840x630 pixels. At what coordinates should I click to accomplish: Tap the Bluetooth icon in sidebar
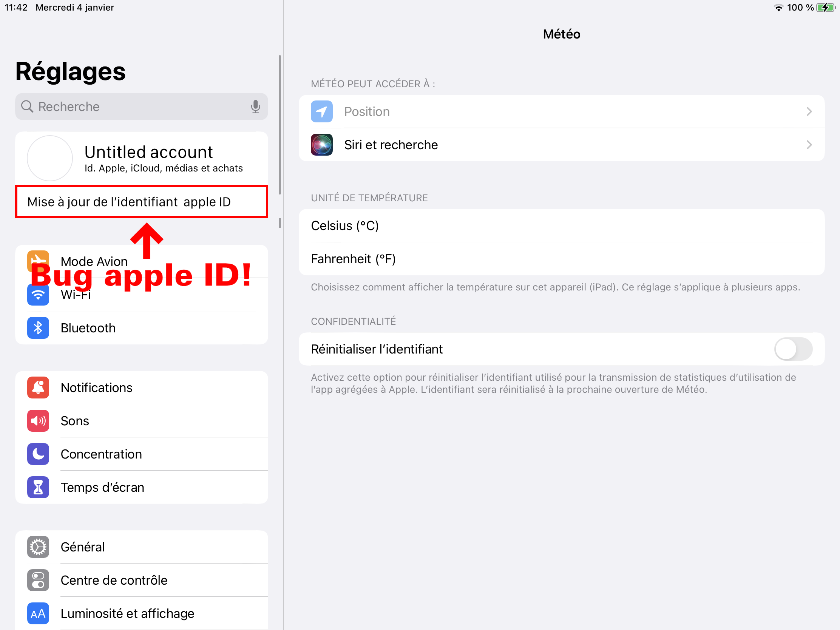pyautogui.click(x=38, y=328)
